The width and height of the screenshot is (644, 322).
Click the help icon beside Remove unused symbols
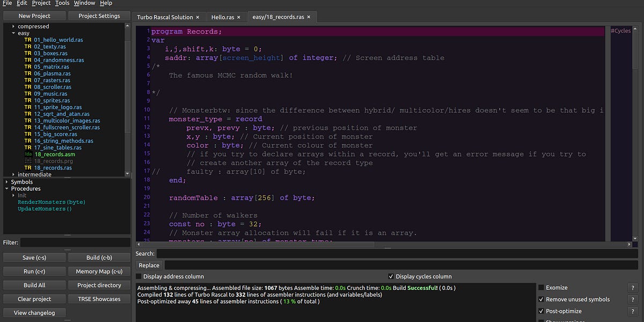tap(633, 299)
